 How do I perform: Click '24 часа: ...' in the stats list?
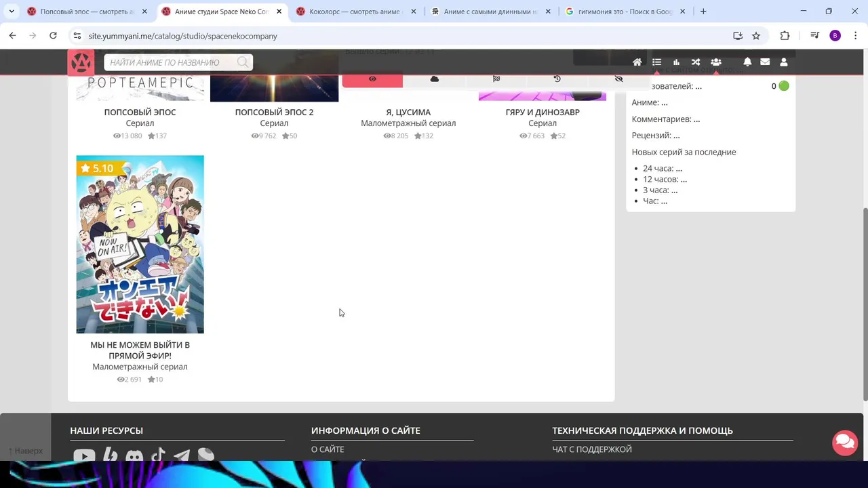point(663,168)
